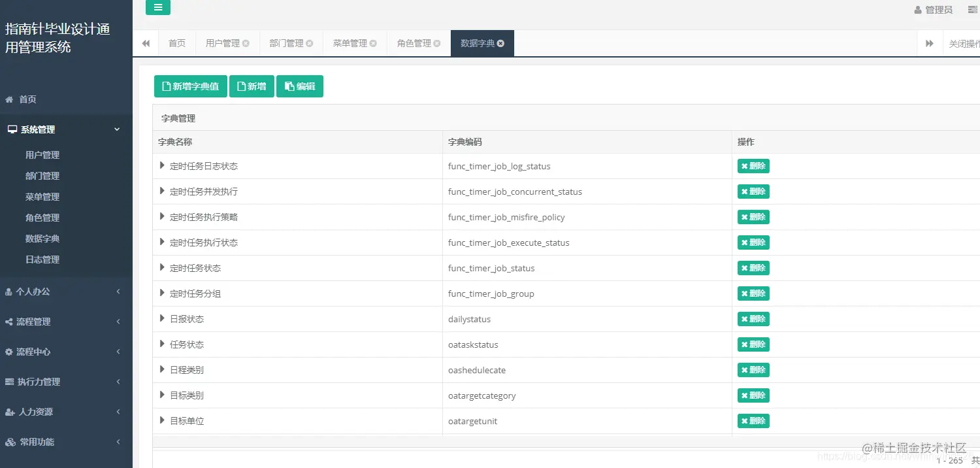Screen dimensions: 980x468
Task: Expand the 常用功能 sidebar section
Action: [66, 442]
